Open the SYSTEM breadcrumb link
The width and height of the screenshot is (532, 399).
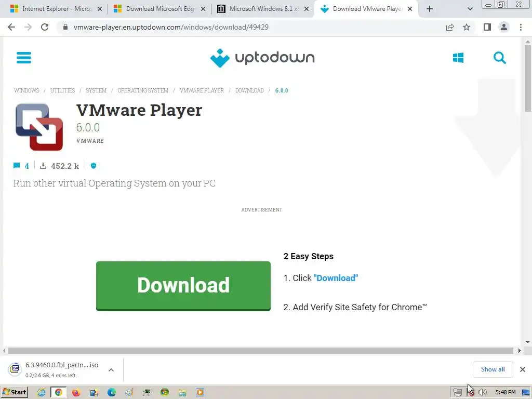[x=96, y=90]
